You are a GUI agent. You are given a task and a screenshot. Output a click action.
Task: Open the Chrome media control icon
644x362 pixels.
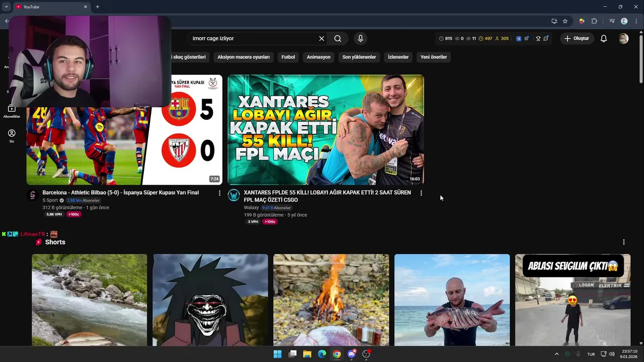(x=612, y=21)
